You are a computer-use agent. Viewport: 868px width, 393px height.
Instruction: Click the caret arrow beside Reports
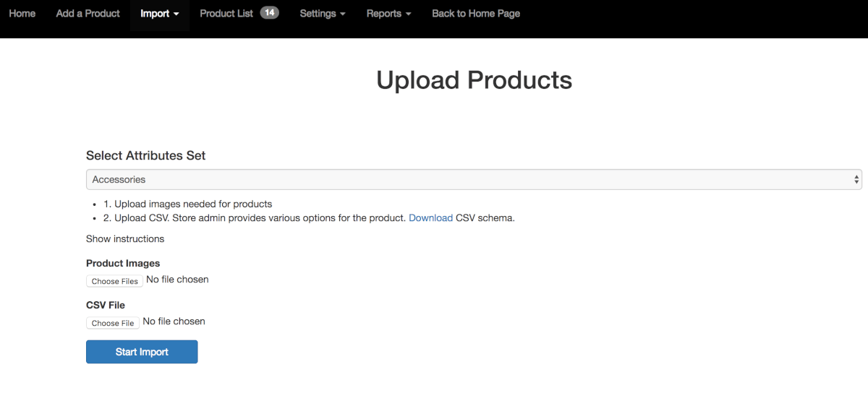coord(408,14)
